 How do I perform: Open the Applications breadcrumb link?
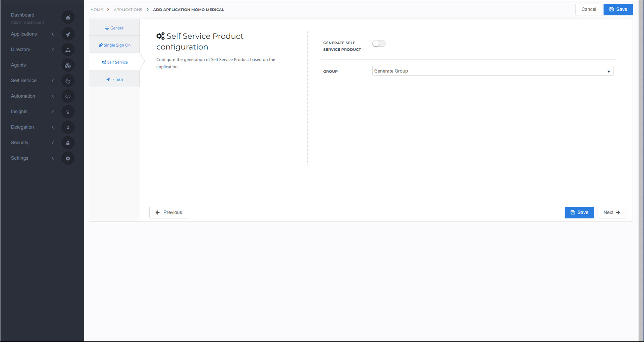128,9
